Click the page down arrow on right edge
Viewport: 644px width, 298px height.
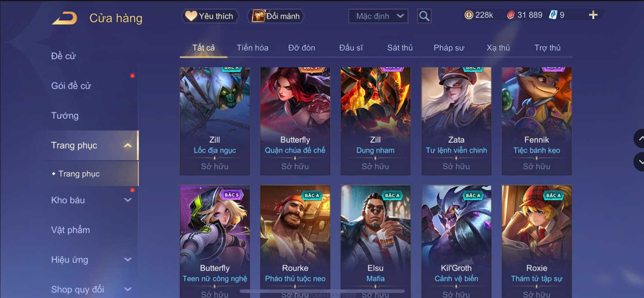click(x=640, y=162)
